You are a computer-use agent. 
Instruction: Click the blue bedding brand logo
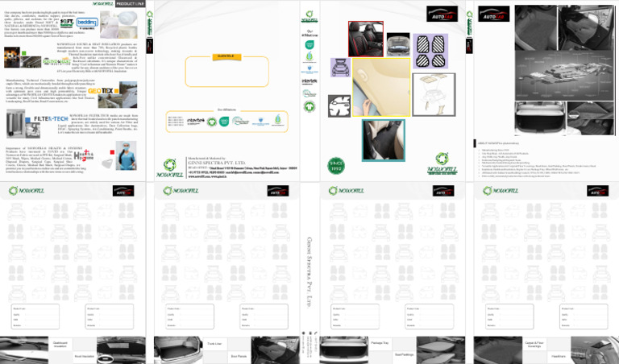(87, 23)
